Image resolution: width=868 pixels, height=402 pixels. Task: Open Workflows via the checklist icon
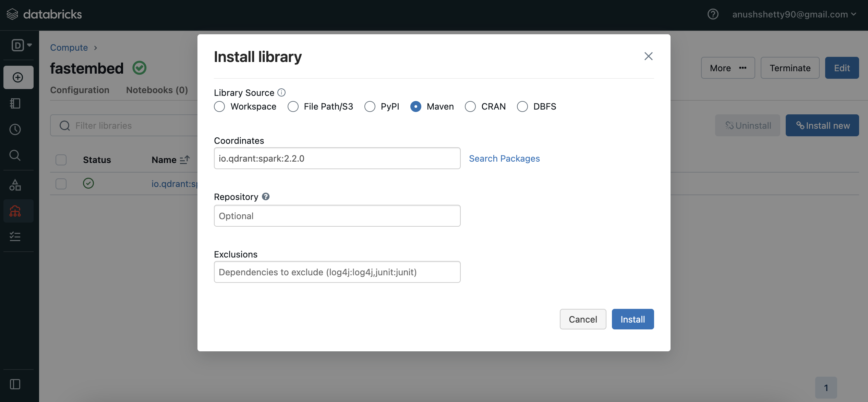click(15, 237)
